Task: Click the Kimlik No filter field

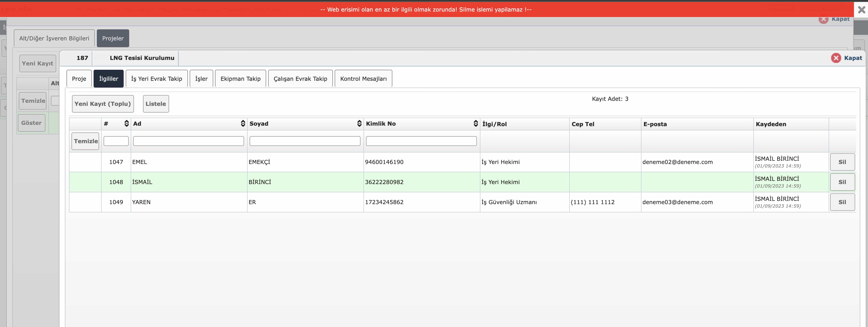Action: point(421,141)
